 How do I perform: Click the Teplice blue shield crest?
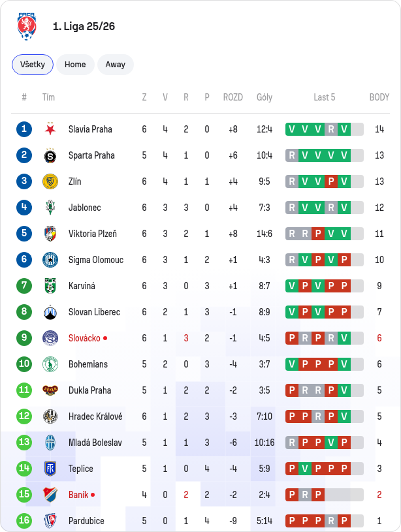50,469
